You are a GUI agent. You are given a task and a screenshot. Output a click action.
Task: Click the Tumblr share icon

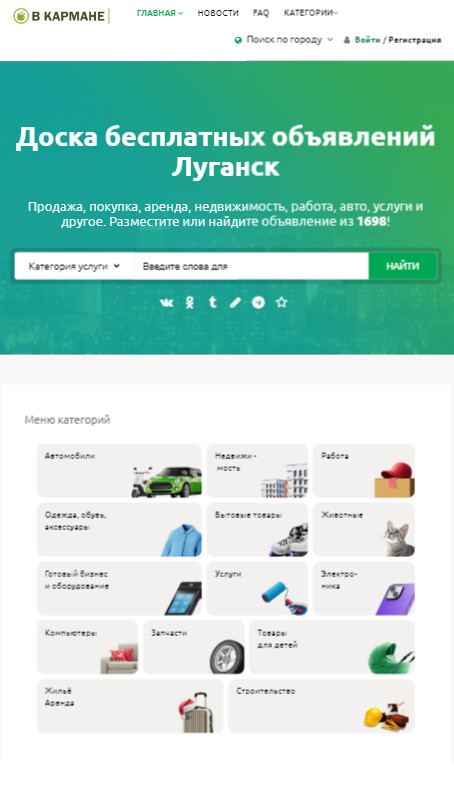coord(212,302)
